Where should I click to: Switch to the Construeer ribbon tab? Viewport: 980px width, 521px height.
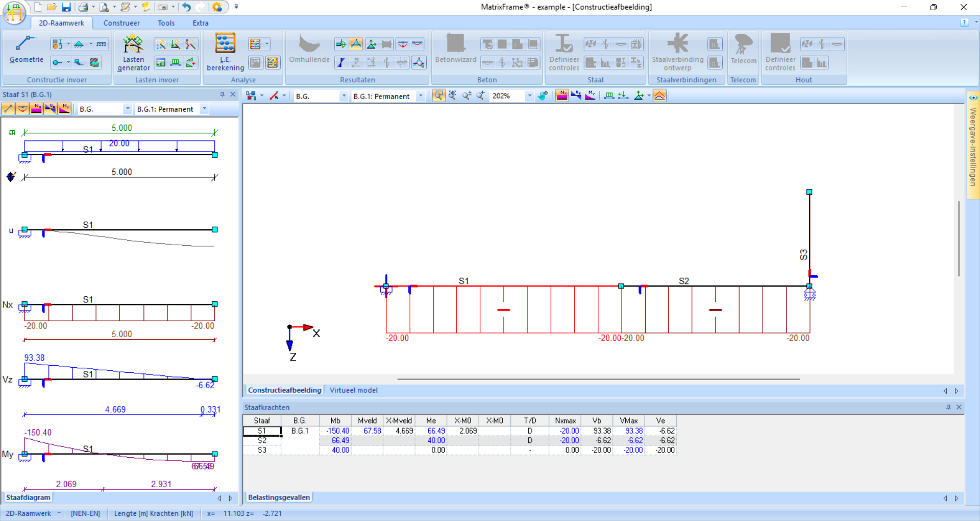(121, 23)
